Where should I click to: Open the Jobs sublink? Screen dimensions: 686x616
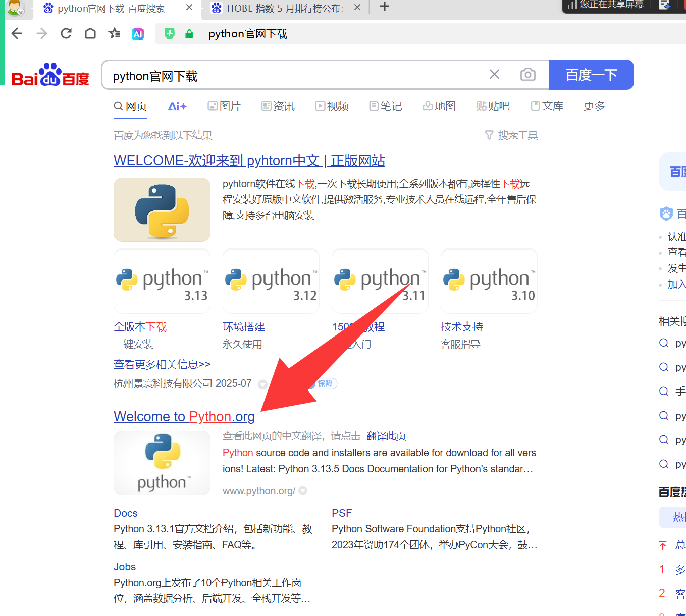125,567
